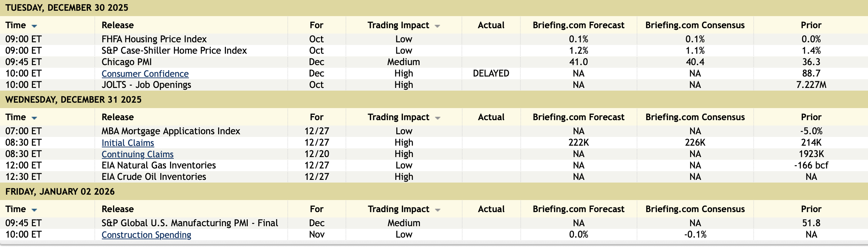Follow the Continuing Claims link
Viewport: 868px width, 247px height.
(x=137, y=154)
